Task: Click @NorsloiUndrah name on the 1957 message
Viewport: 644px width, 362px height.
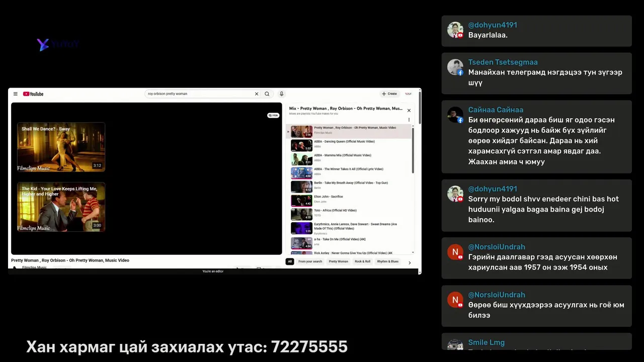Action: [497, 247]
